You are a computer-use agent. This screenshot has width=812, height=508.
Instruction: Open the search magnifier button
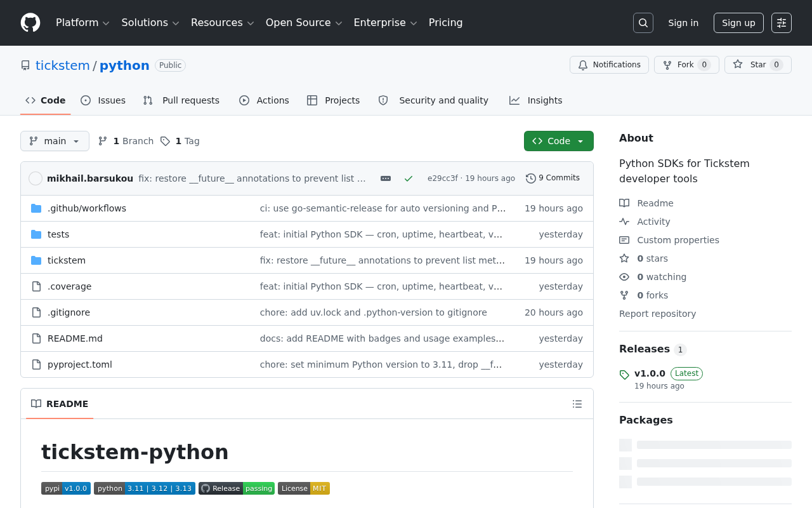coord(643,23)
